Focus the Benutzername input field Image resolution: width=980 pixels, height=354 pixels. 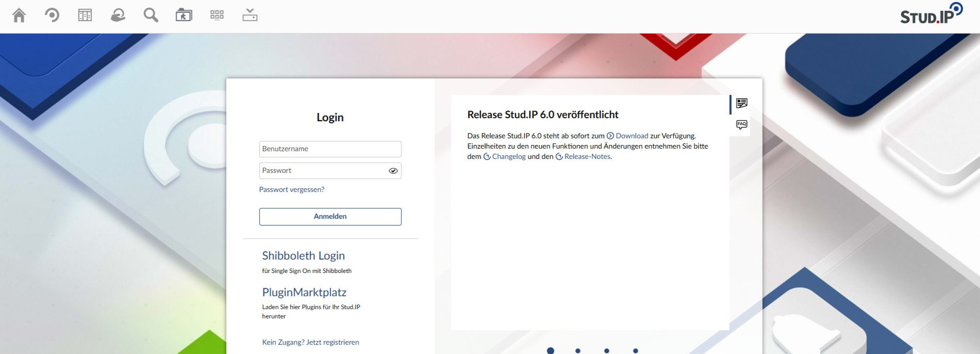330,149
